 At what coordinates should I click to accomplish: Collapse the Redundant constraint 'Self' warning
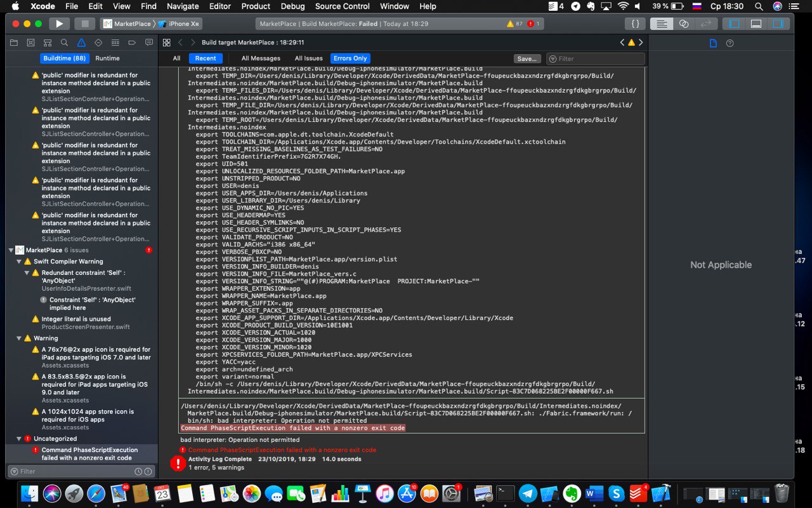(x=27, y=273)
